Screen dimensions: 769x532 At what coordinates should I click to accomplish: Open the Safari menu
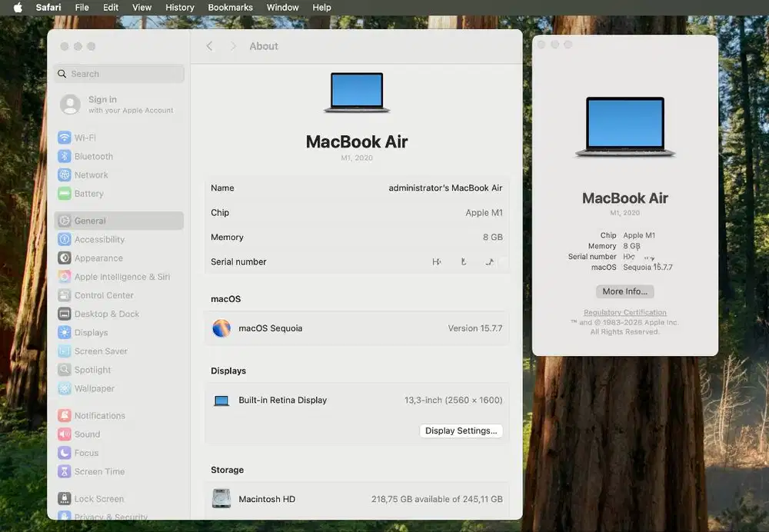click(48, 8)
